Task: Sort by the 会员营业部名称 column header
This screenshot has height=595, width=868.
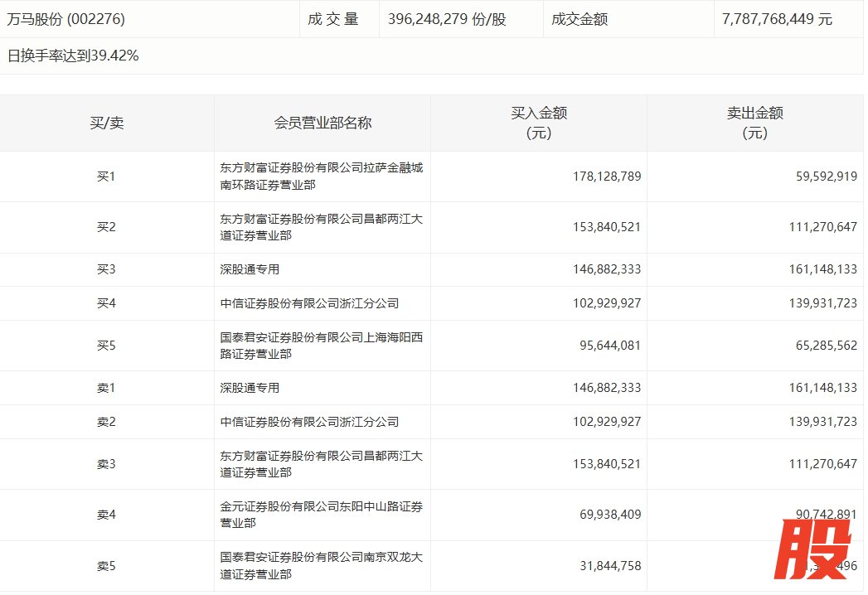Action: click(x=322, y=123)
